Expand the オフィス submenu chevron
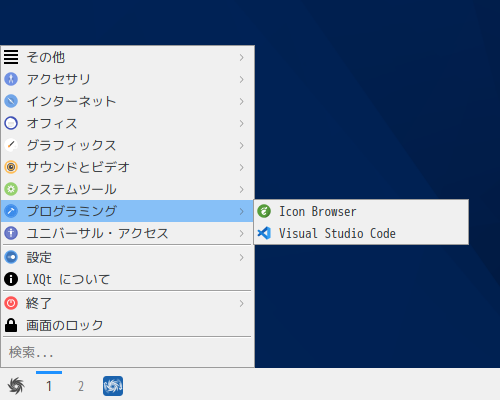This screenshot has width=500, height=400. click(x=242, y=123)
